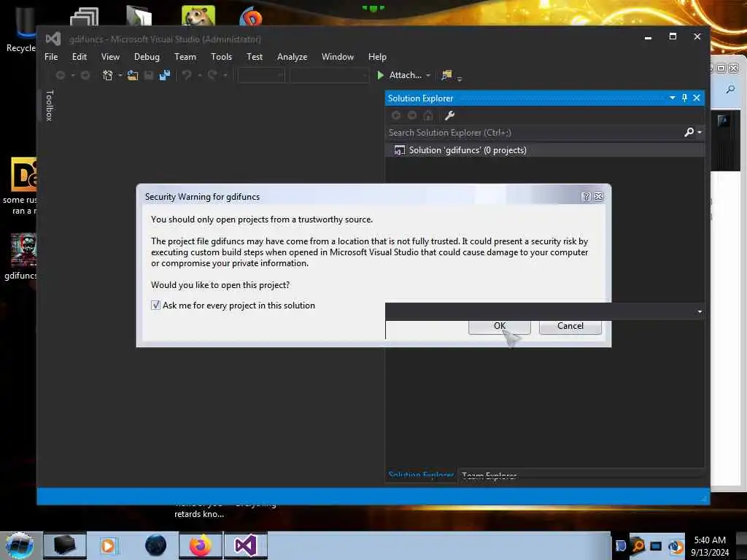
Task: Click the Redo toolbar icon
Action: click(x=212, y=75)
